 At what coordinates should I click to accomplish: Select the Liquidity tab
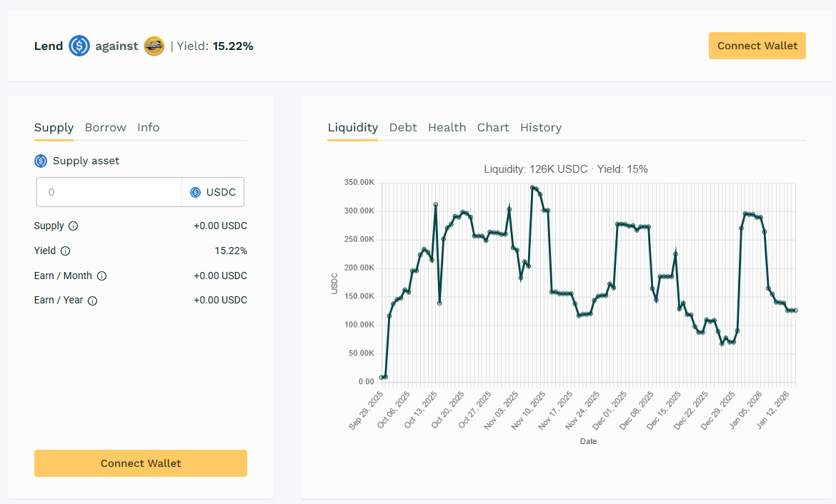click(352, 128)
